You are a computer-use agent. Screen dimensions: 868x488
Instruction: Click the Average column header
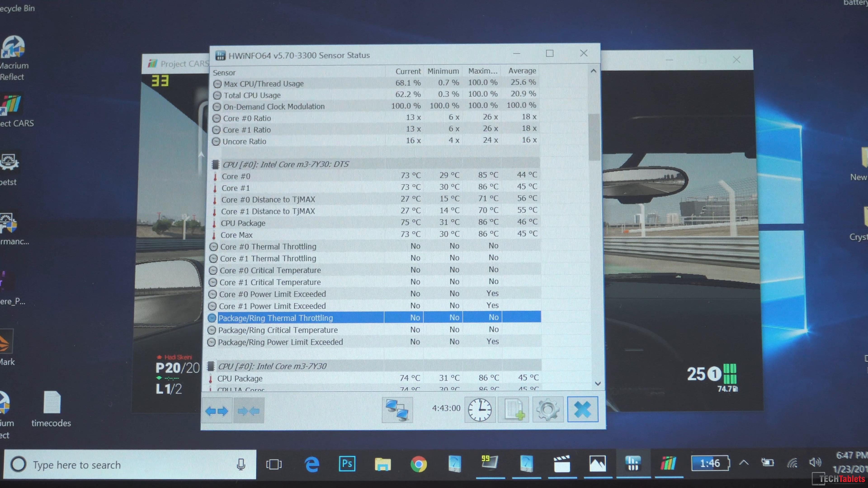522,71
